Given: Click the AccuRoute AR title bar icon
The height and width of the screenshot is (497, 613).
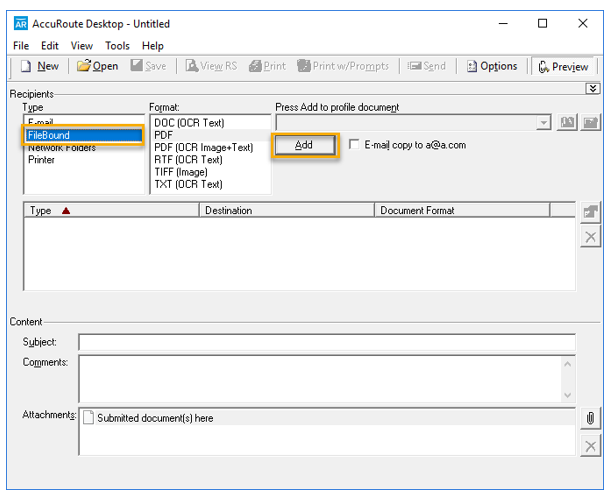Looking at the screenshot, I should 21,24.
